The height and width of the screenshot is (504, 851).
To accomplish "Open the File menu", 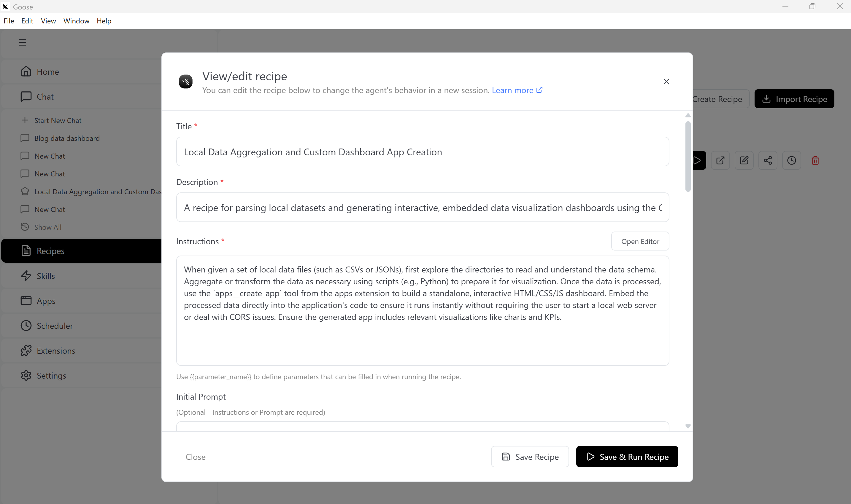I will 9,21.
